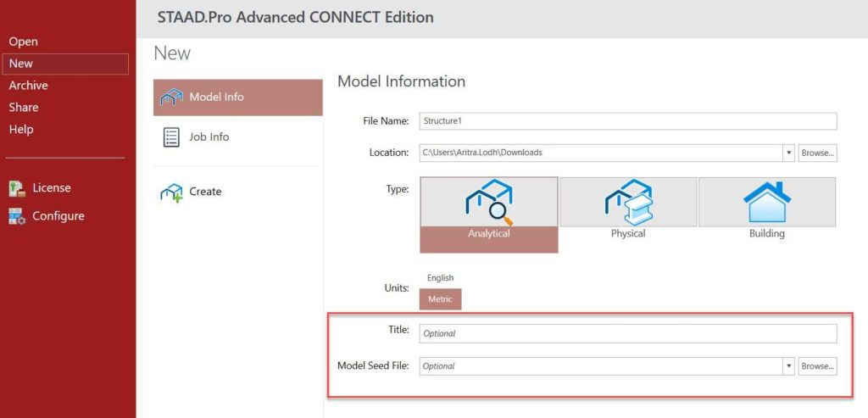Click the Model Info structure icon
This screenshot has height=418, width=868.
click(x=171, y=98)
